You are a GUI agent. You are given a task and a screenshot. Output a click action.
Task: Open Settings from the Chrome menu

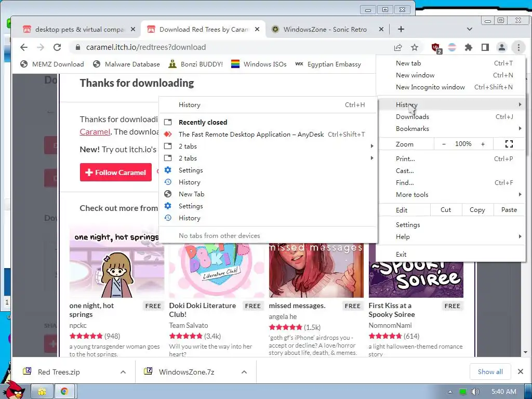(x=451, y=224)
